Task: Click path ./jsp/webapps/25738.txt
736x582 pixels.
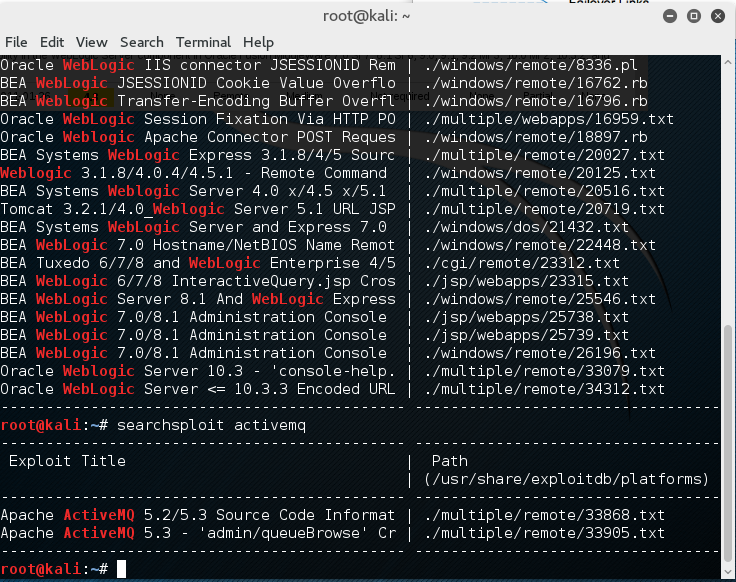Action: point(527,317)
